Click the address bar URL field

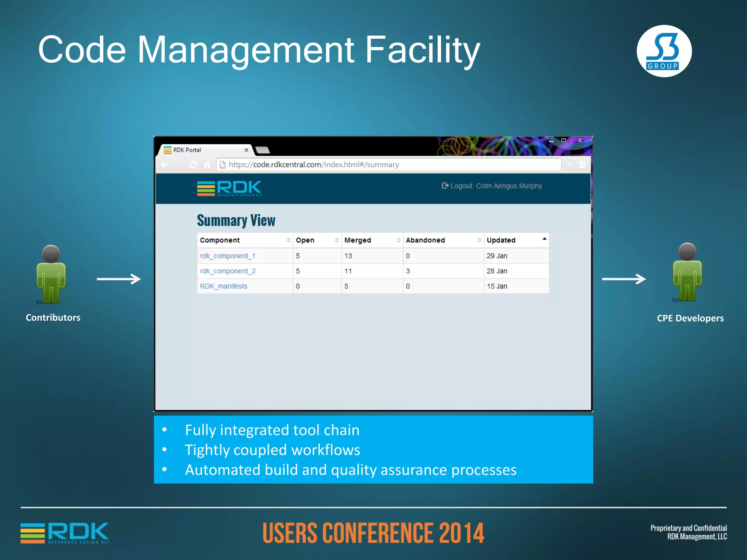pyautogui.click(x=389, y=164)
